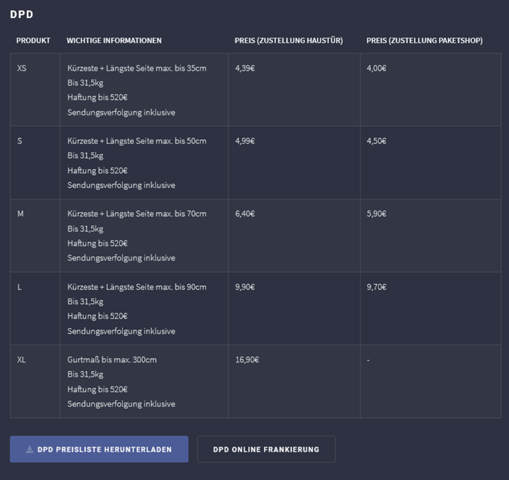The width and height of the screenshot is (509, 480).
Task: Select the M product cell
Action: [x=35, y=236]
